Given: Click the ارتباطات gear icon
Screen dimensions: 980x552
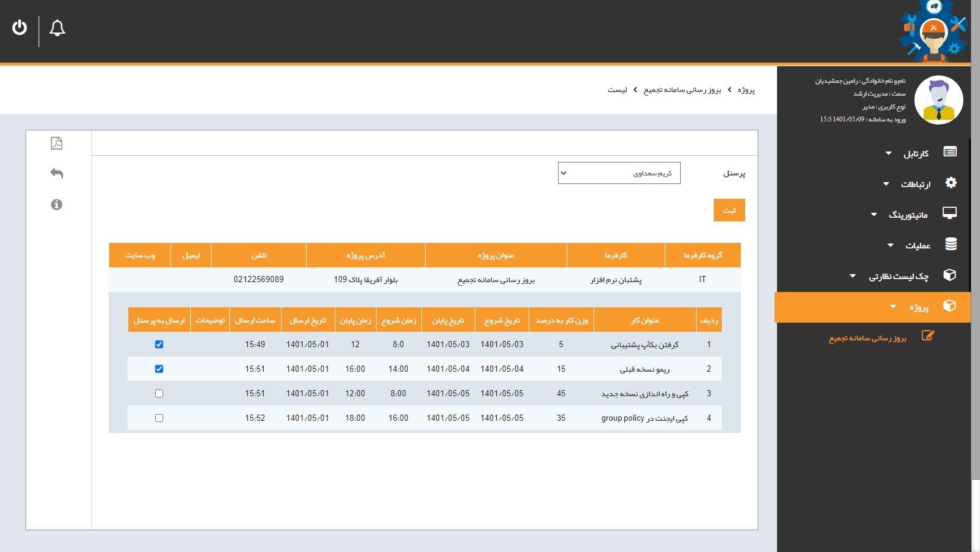Looking at the screenshot, I should [x=951, y=183].
